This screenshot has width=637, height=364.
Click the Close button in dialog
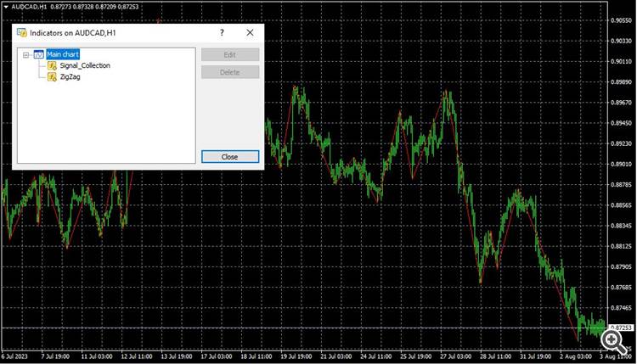click(230, 157)
